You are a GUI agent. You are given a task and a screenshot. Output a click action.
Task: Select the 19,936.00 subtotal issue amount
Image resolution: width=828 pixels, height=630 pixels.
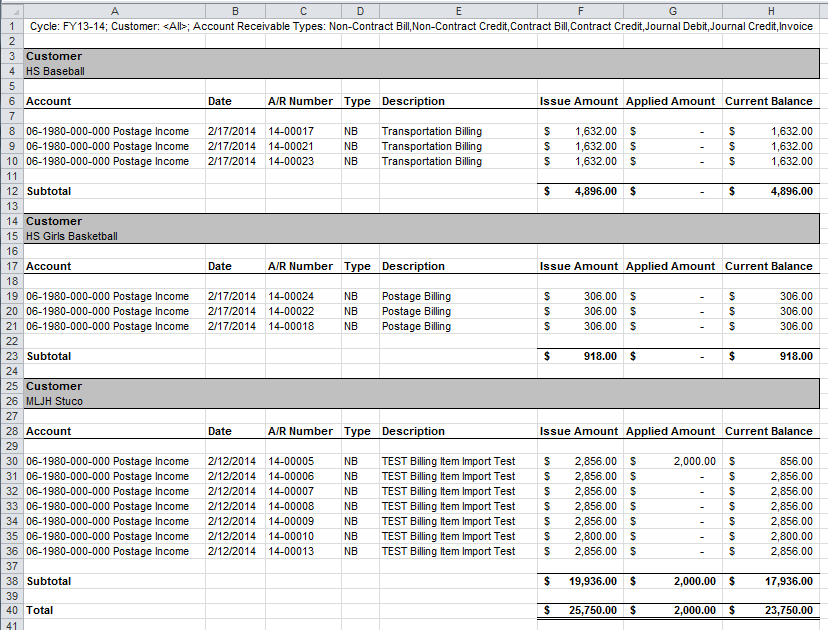(x=588, y=581)
